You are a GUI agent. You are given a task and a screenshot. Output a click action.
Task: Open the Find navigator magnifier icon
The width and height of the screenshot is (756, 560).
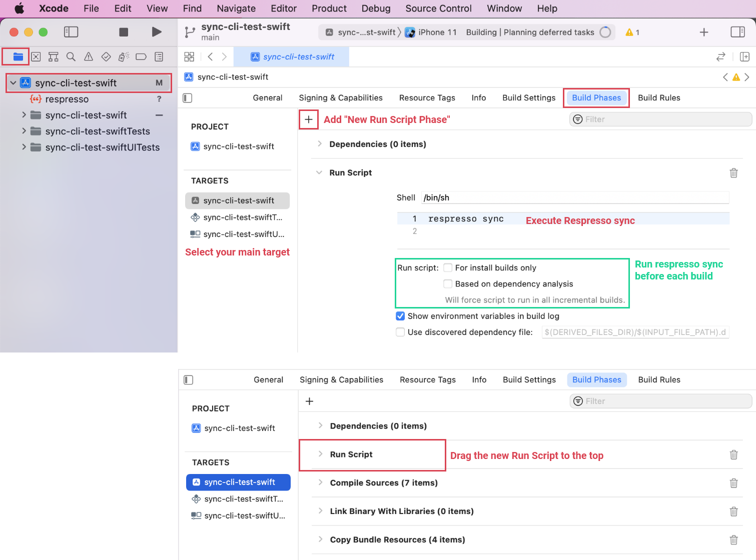(71, 56)
